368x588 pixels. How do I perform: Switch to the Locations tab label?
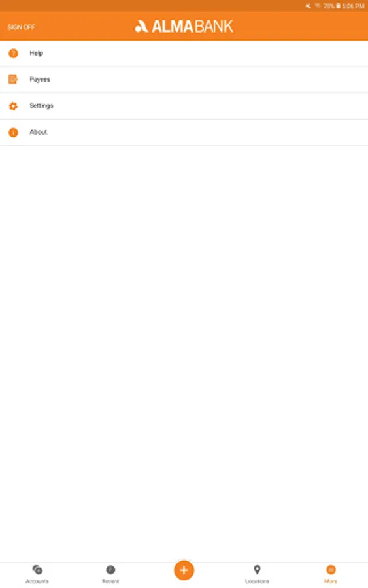click(x=257, y=581)
